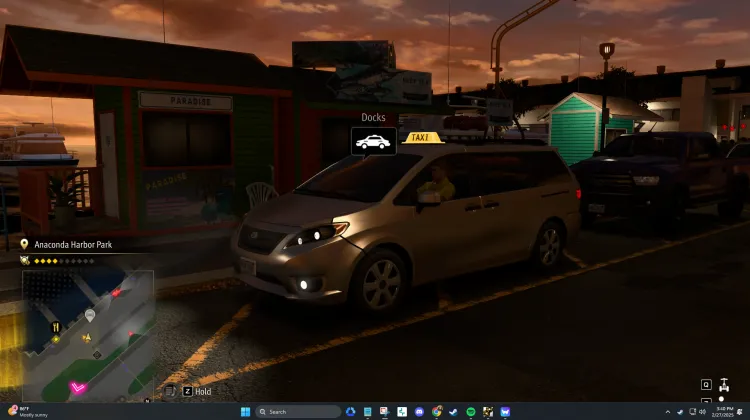Select the Segway street surfer icon

[x=724, y=385]
